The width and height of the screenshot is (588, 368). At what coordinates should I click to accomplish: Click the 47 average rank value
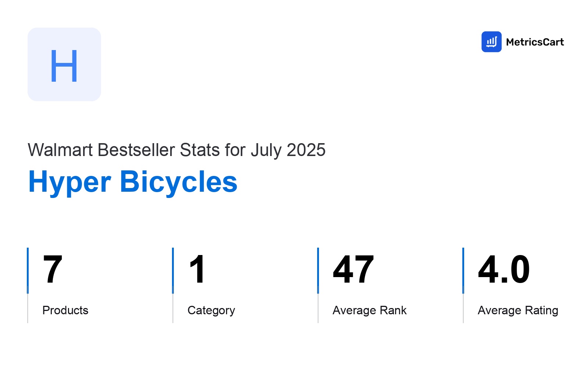(353, 270)
